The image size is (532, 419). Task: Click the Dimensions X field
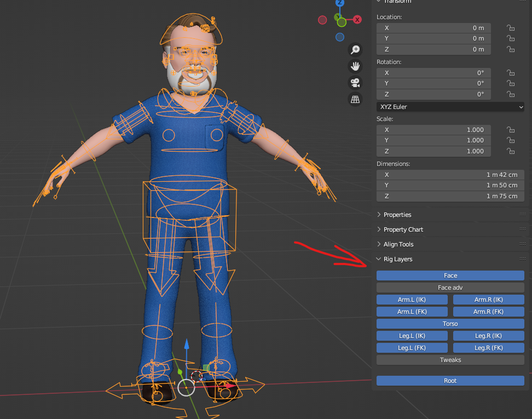point(450,175)
